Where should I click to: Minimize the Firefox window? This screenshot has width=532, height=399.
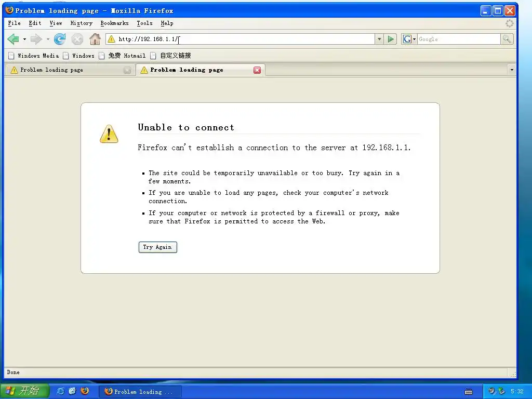click(486, 11)
